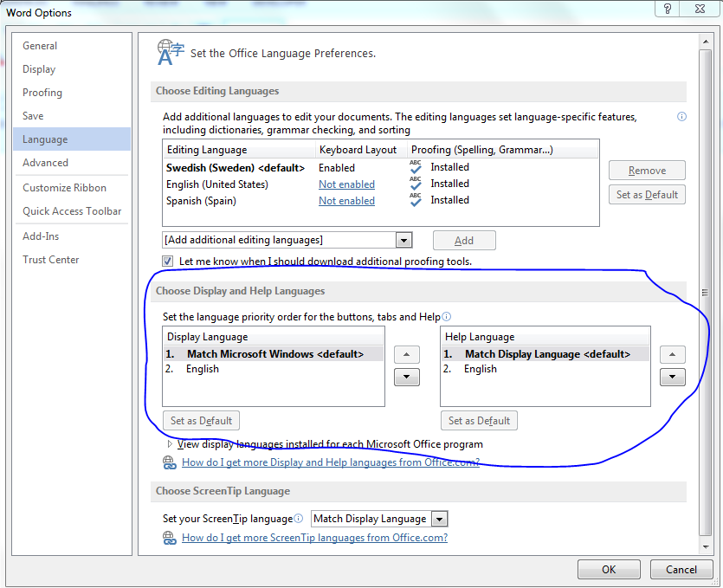Click the scrollbar up arrow
The image size is (723, 588).
(706, 42)
